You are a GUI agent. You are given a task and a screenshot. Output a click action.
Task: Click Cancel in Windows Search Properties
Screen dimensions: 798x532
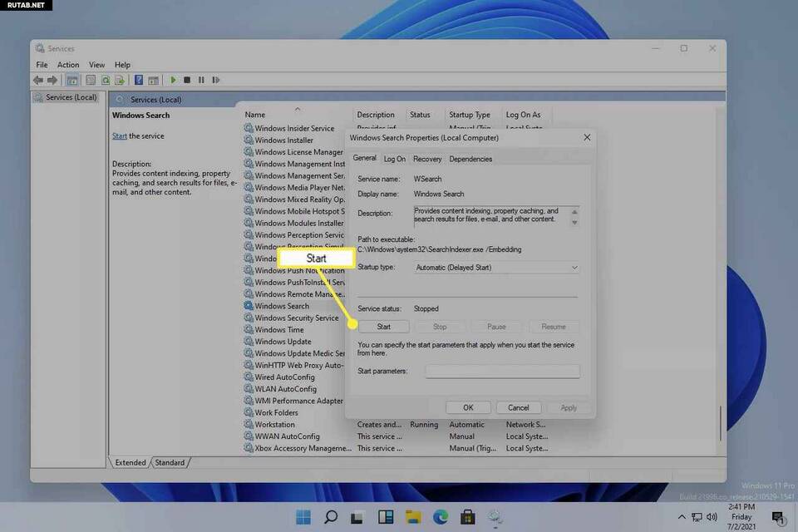click(x=518, y=408)
